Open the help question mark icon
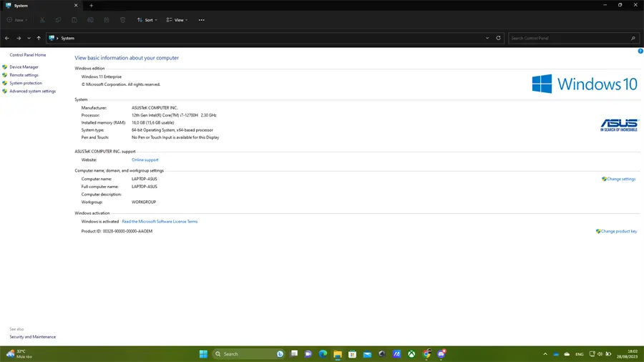The image size is (644, 362). [x=640, y=51]
